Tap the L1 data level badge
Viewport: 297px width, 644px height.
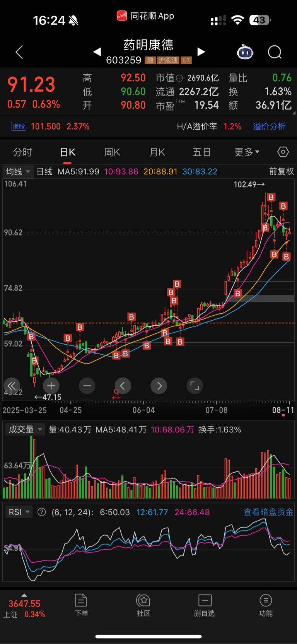click(x=186, y=60)
